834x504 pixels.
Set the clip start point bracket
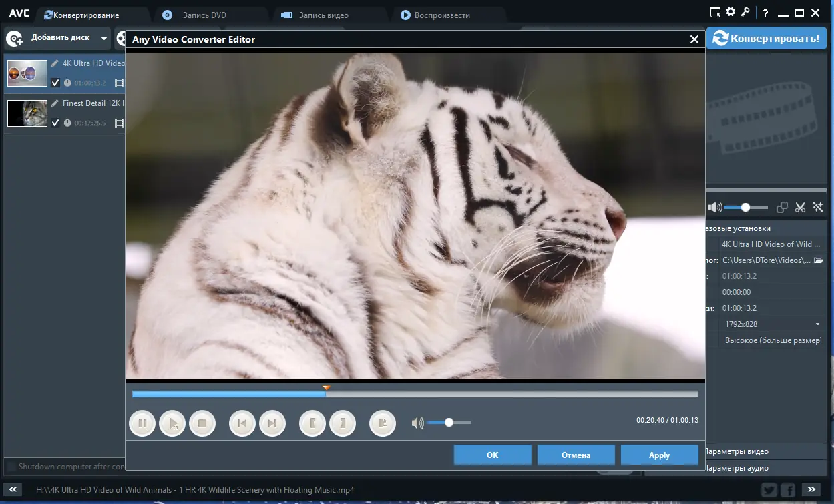coord(312,423)
